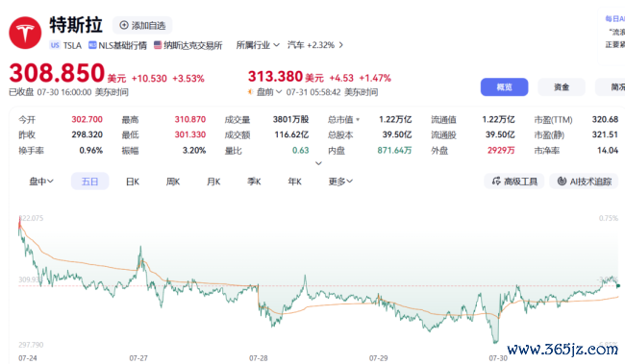Open the 盘中 chart type dropdown
This screenshot has height=364, width=625.
[41, 182]
